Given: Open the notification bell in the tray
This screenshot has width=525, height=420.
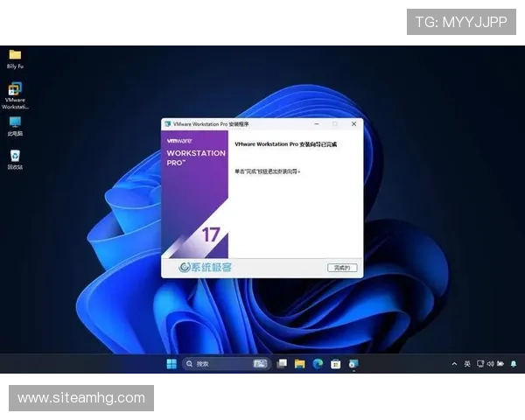Looking at the screenshot, I should (514, 363).
